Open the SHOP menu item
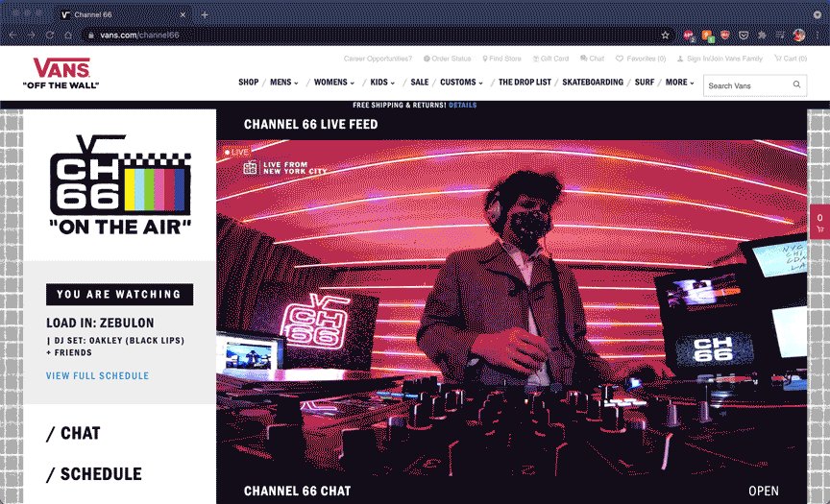 pyautogui.click(x=248, y=82)
